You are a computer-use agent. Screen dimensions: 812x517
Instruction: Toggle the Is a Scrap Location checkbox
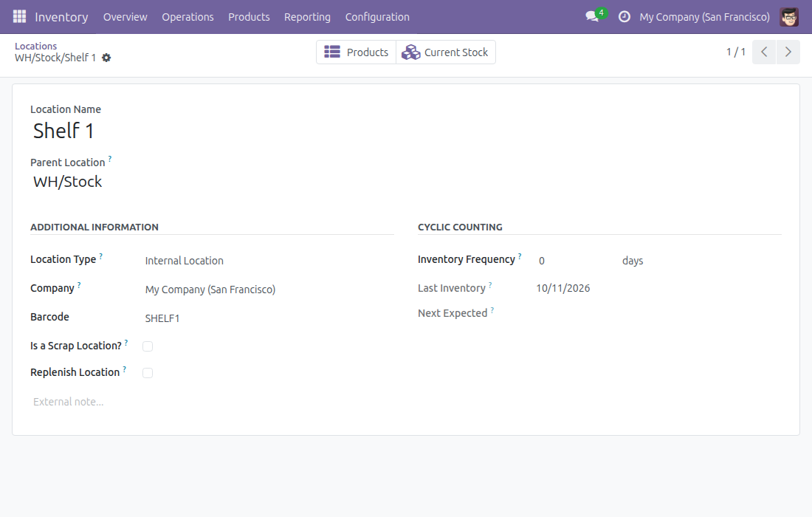point(148,346)
